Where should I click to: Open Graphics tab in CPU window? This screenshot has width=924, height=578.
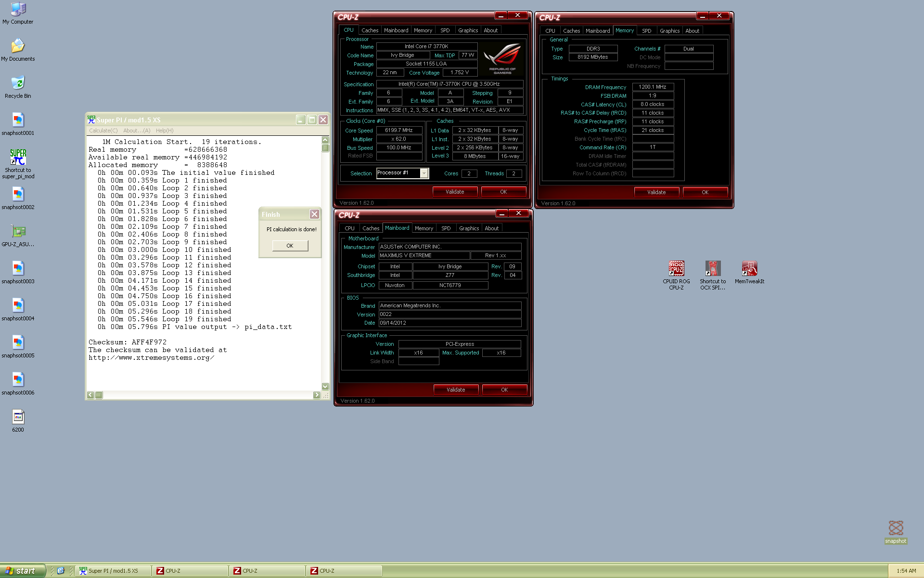pyautogui.click(x=468, y=30)
